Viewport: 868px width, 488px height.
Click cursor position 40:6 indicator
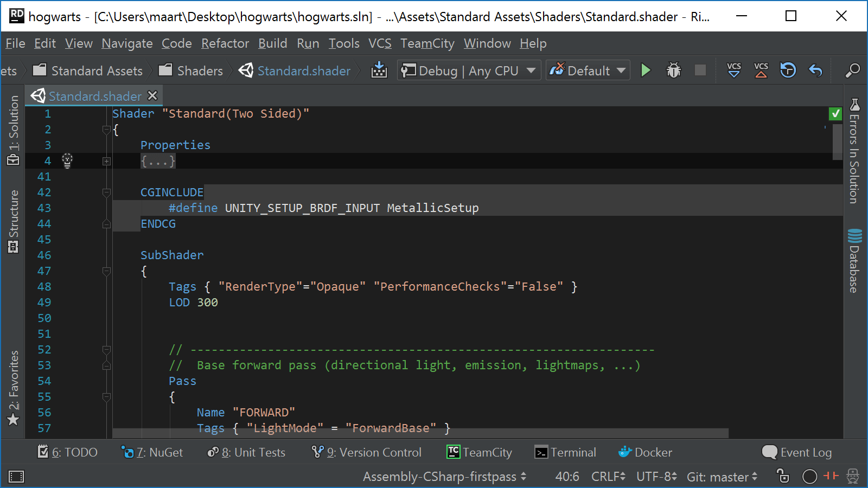pos(567,477)
